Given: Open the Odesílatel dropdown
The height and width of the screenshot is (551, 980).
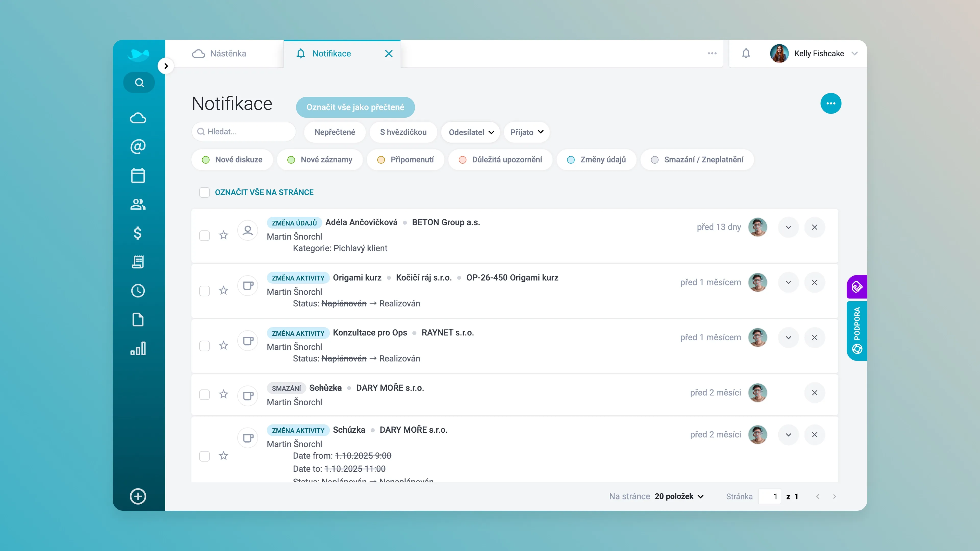Looking at the screenshot, I should pos(471,132).
